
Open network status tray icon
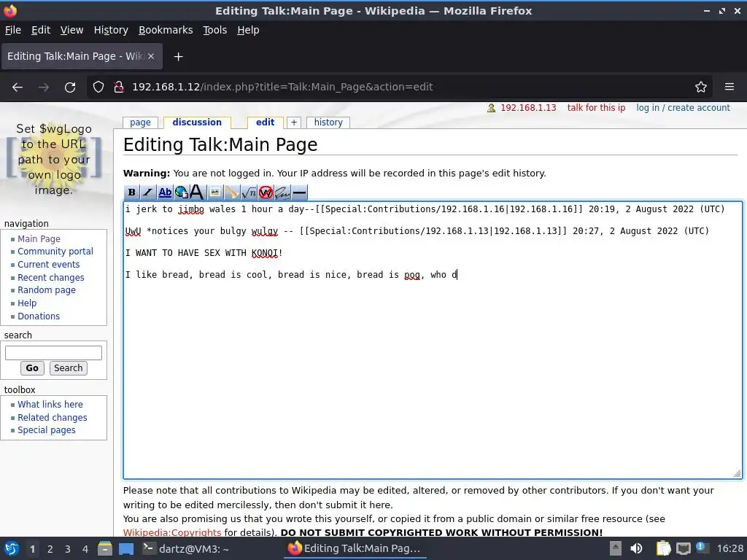(x=683, y=548)
